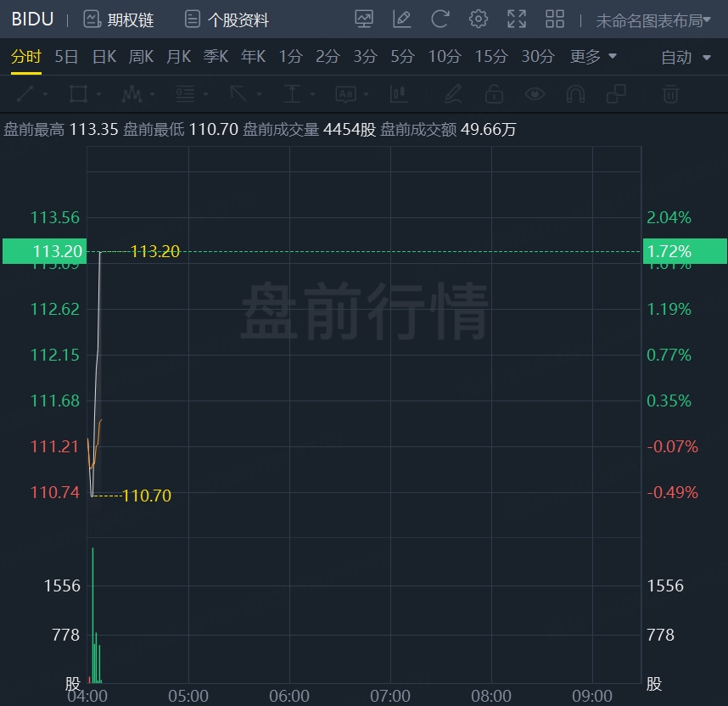Select the 2分 interval

point(328,57)
